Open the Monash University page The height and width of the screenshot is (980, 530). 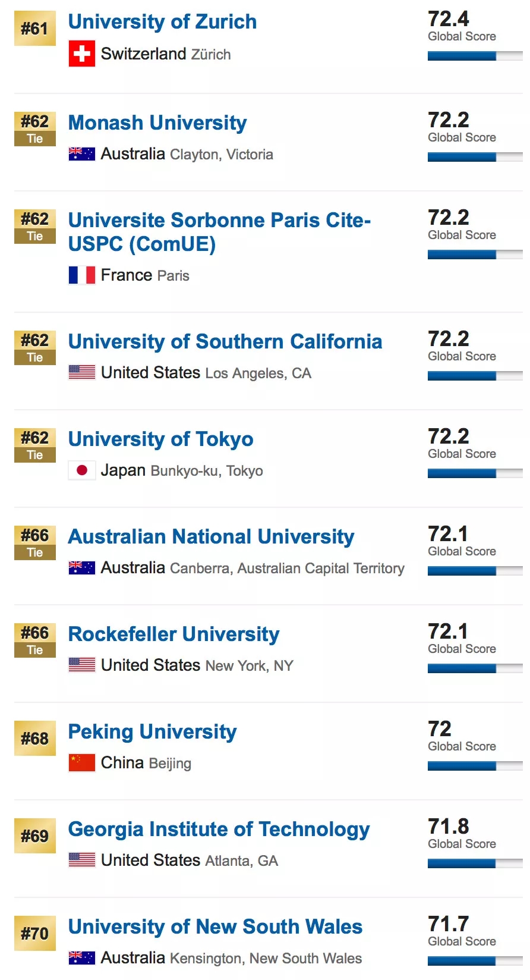(157, 123)
